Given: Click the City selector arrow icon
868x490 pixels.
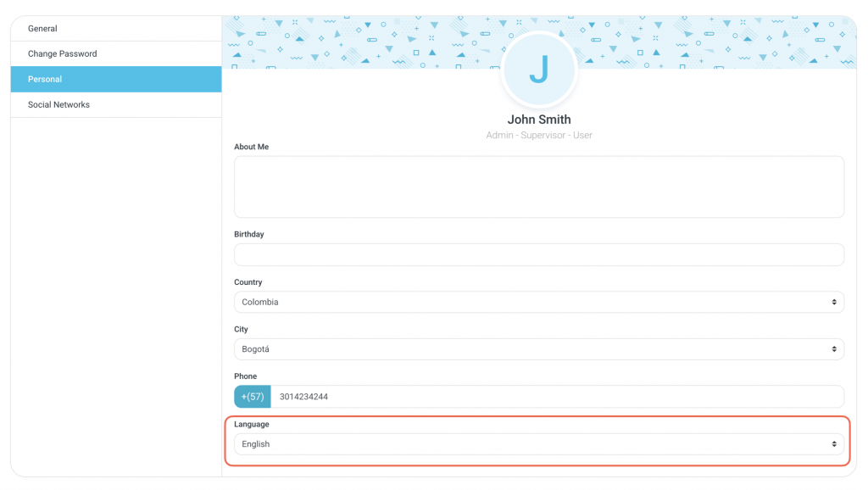Looking at the screenshot, I should (x=834, y=349).
